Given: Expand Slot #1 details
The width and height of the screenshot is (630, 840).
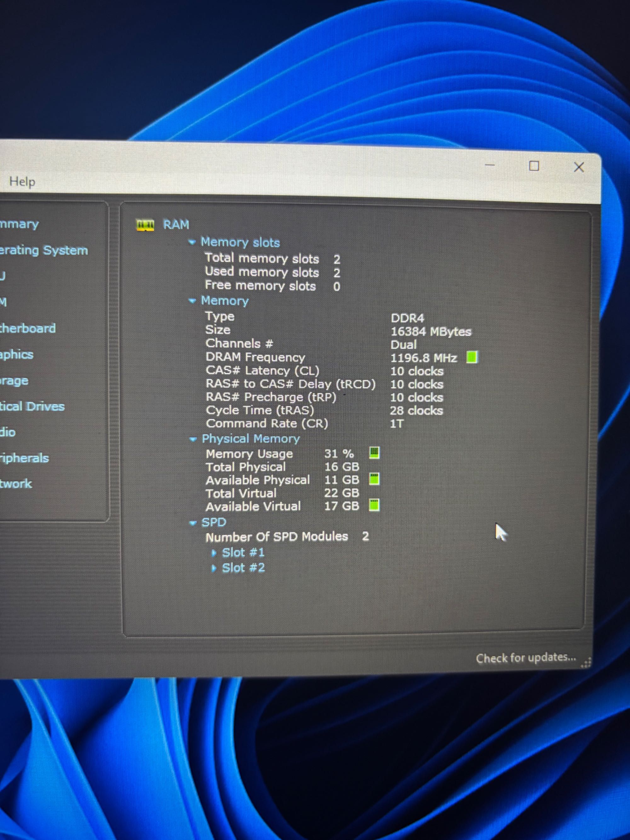Looking at the screenshot, I should [x=214, y=552].
